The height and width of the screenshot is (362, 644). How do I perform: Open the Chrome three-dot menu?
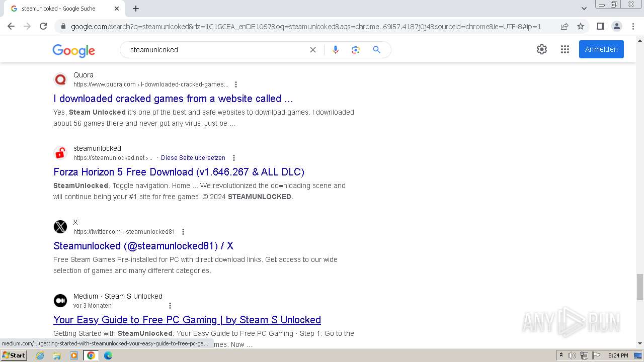click(633, 26)
